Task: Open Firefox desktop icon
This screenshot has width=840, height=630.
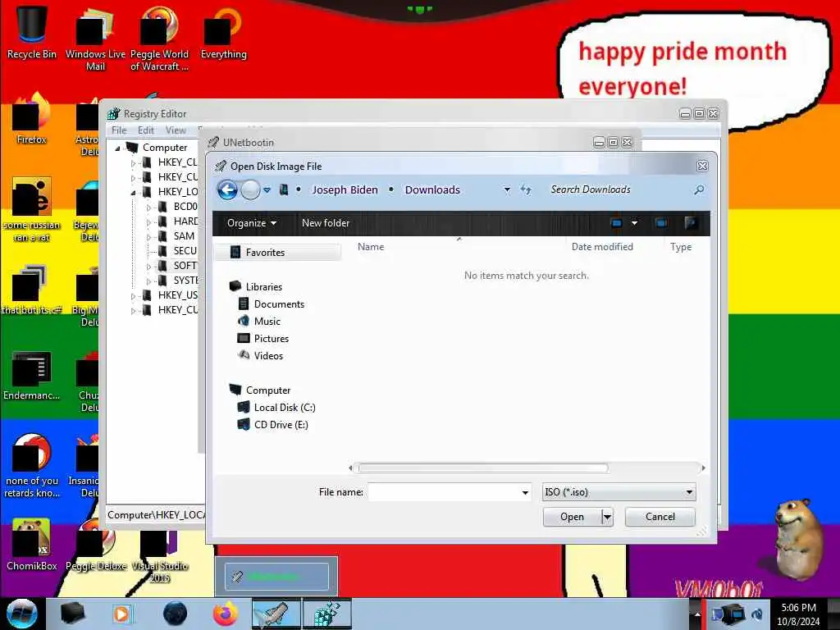Action: [x=32, y=119]
